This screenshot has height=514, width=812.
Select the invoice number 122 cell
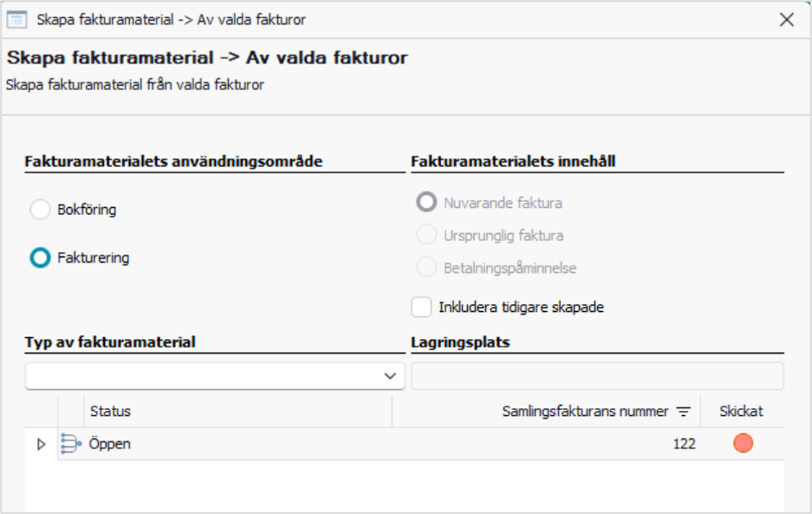[x=684, y=444]
